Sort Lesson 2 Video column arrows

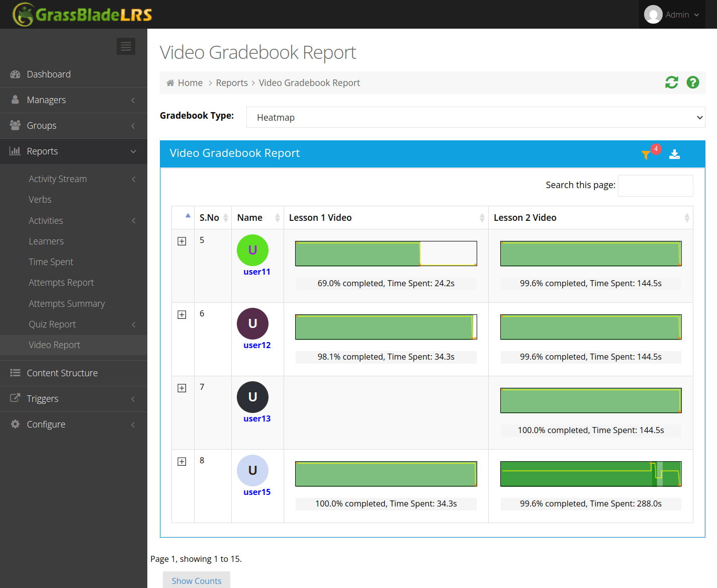(x=687, y=218)
